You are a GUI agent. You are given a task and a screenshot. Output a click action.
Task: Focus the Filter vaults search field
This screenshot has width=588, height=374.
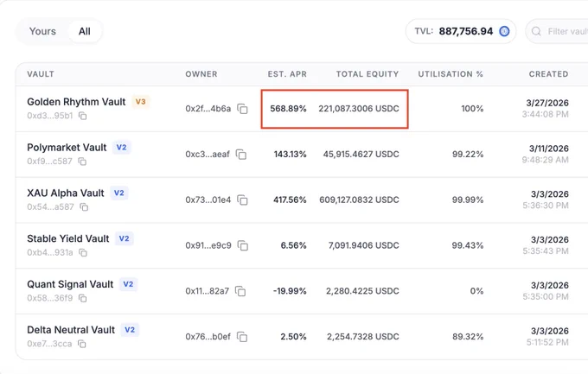click(557, 31)
